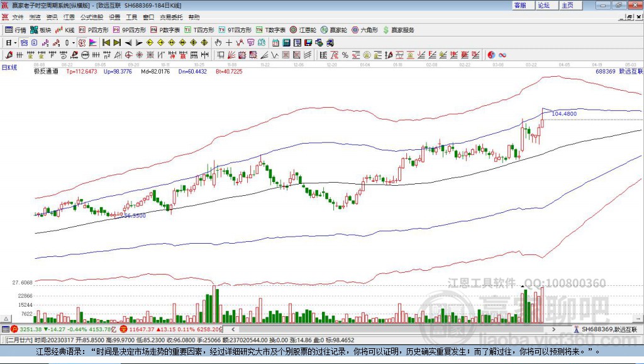The width and height of the screenshot is (644, 364).
Task: Open the 浏览 menu
Action: pos(35,17)
